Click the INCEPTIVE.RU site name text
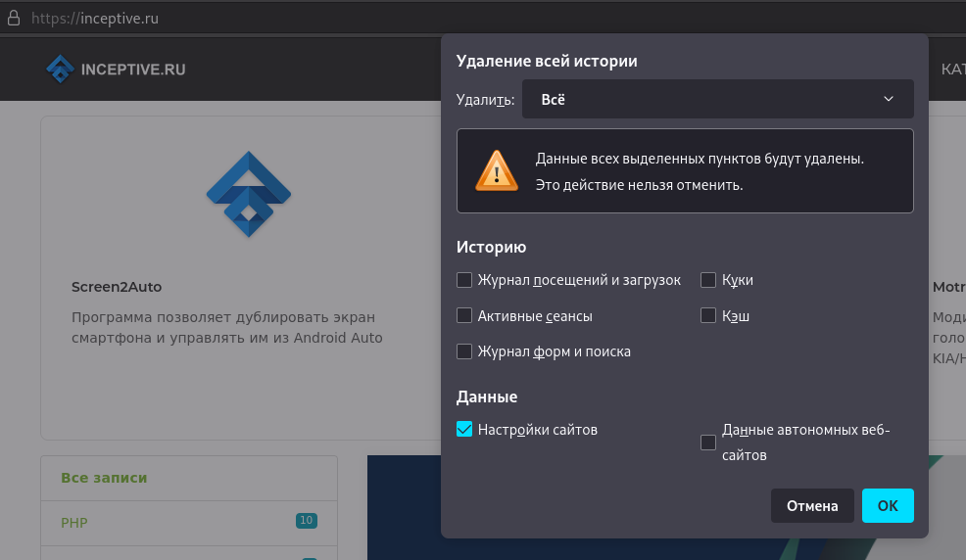This screenshot has height=560, width=966. [133, 70]
